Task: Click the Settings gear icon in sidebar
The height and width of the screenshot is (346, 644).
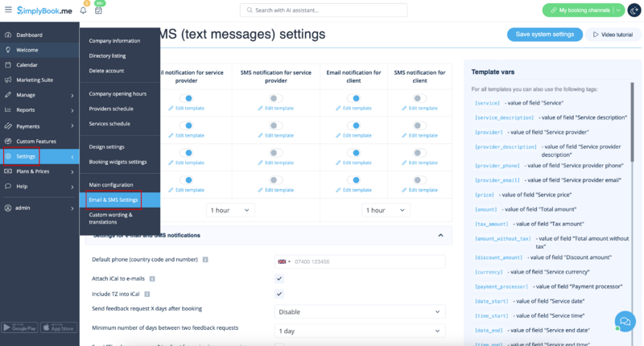Action: 8,156
